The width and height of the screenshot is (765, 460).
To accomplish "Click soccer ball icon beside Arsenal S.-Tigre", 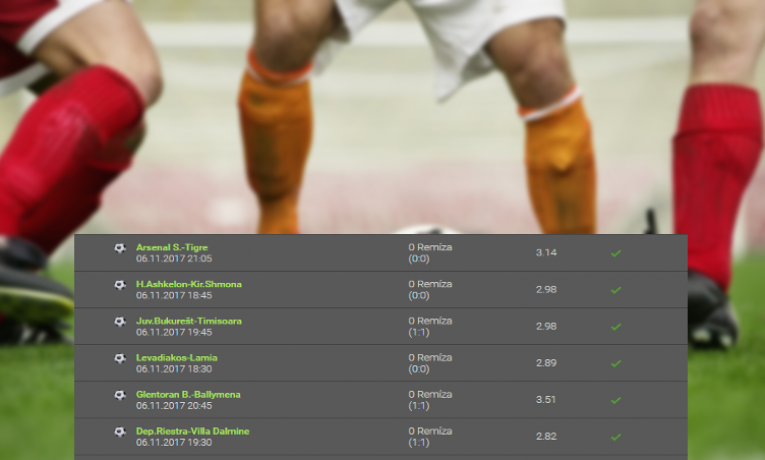I will pyautogui.click(x=120, y=248).
